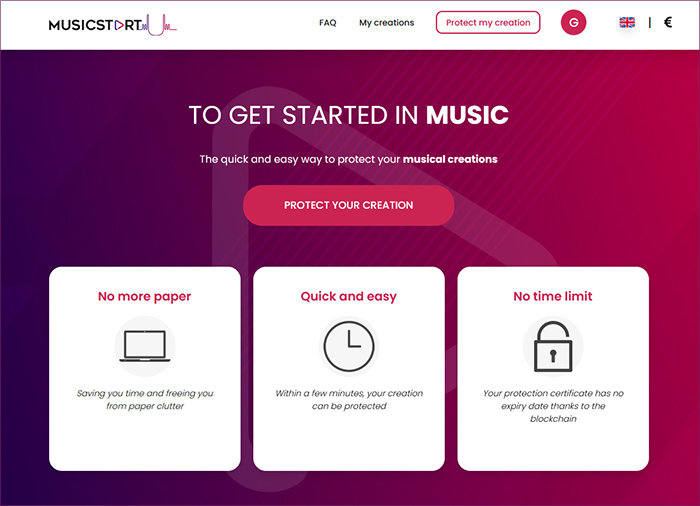Select the Quick and easy heading
The height and width of the screenshot is (506, 700).
click(349, 297)
